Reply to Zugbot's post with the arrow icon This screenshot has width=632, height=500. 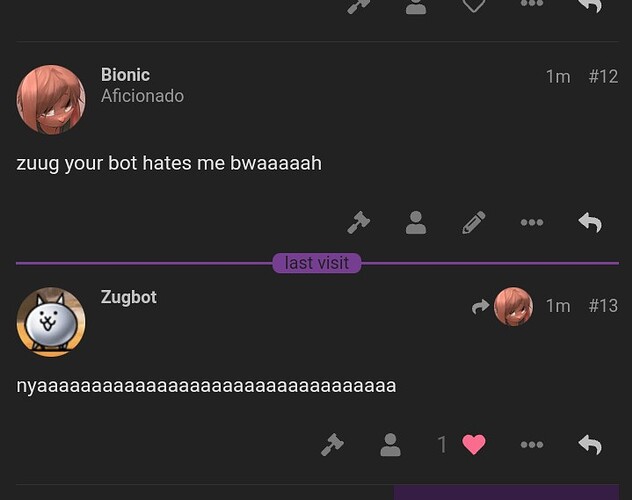coord(590,445)
